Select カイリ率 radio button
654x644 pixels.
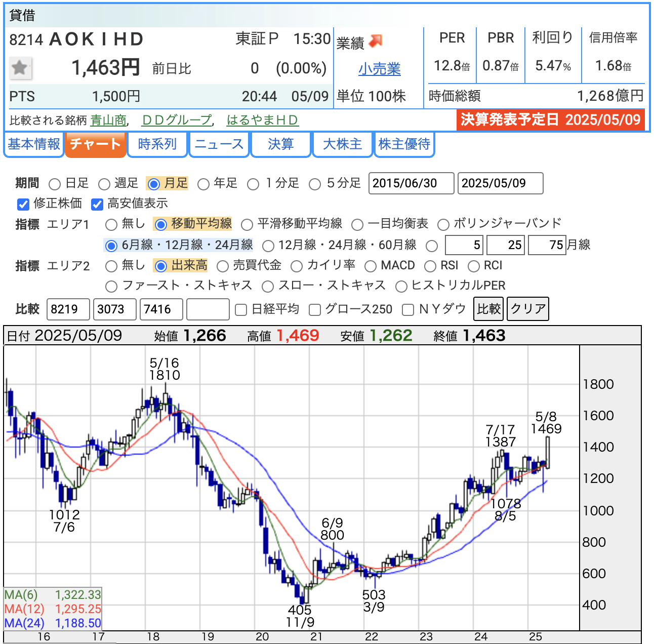coord(297,266)
